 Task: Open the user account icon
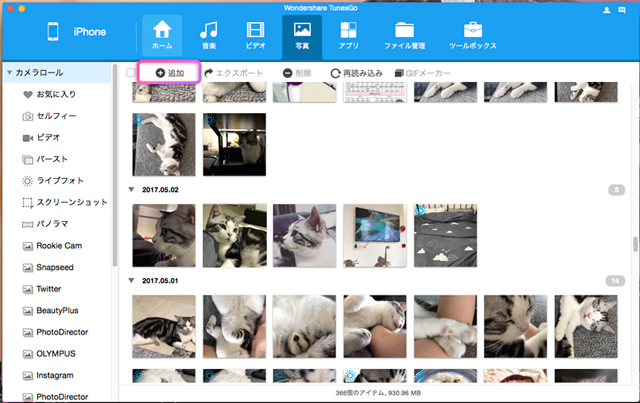(x=607, y=10)
